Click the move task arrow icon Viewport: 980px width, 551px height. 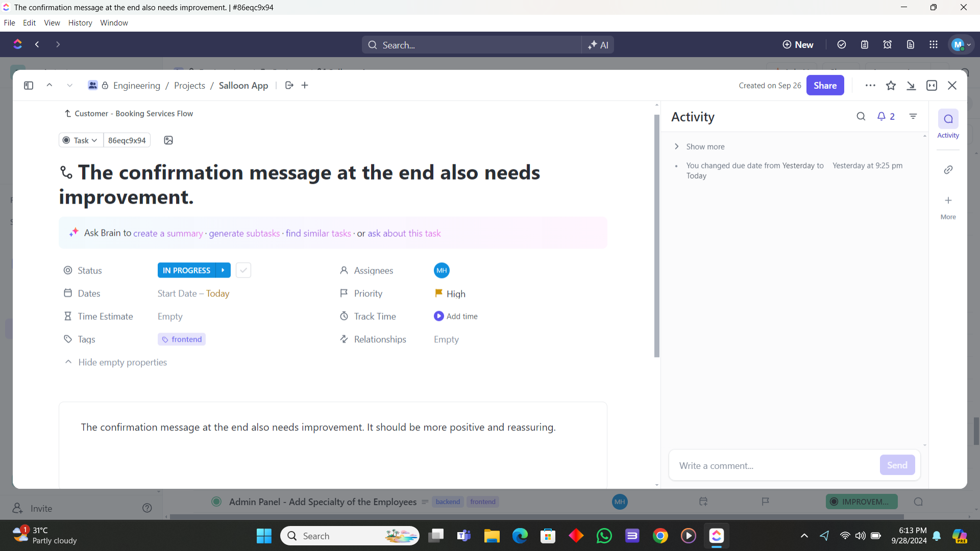289,86
